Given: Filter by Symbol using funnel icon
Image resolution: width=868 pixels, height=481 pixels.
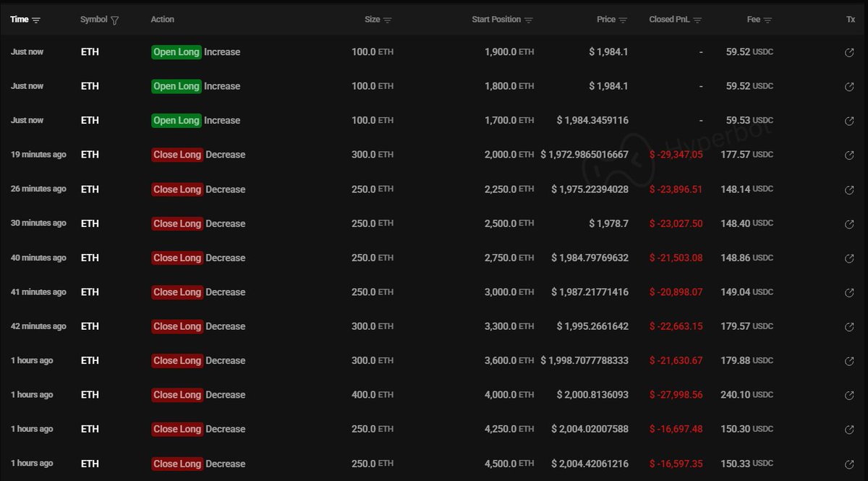Looking at the screenshot, I should [x=114, y=20].
